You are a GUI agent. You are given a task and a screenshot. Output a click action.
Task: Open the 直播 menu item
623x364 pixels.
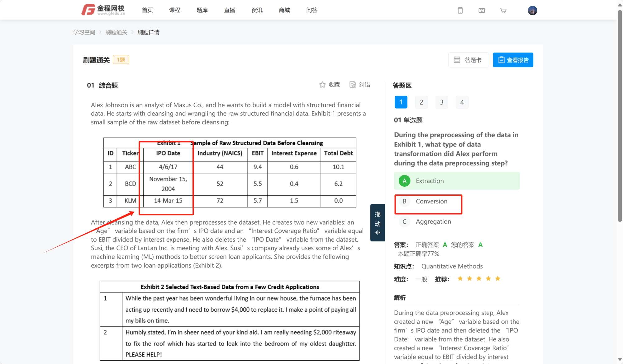click(229, 10)
